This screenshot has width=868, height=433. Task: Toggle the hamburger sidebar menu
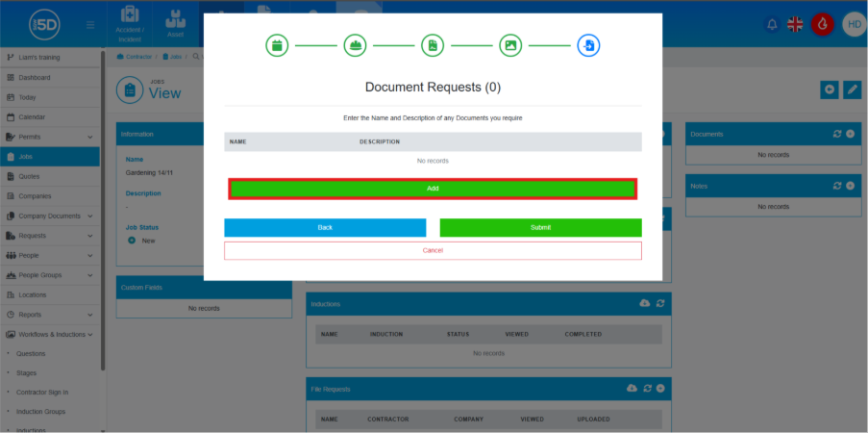click(90, 25)
